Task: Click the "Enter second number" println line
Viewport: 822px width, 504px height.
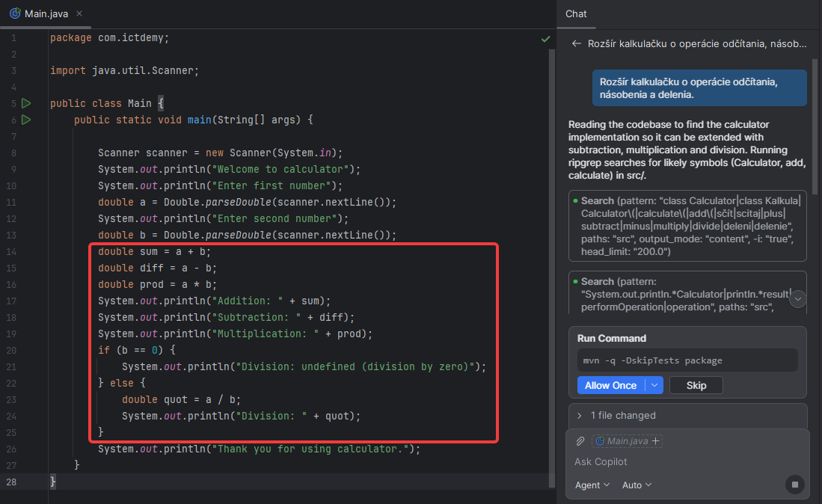Action: click(223, 218)
